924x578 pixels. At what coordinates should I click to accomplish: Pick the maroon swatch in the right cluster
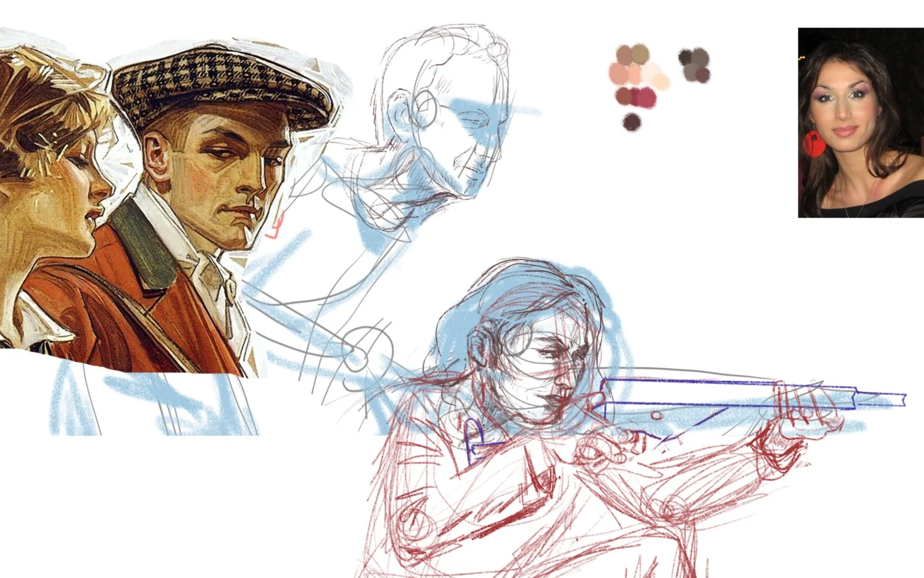[x=703, y=75]
